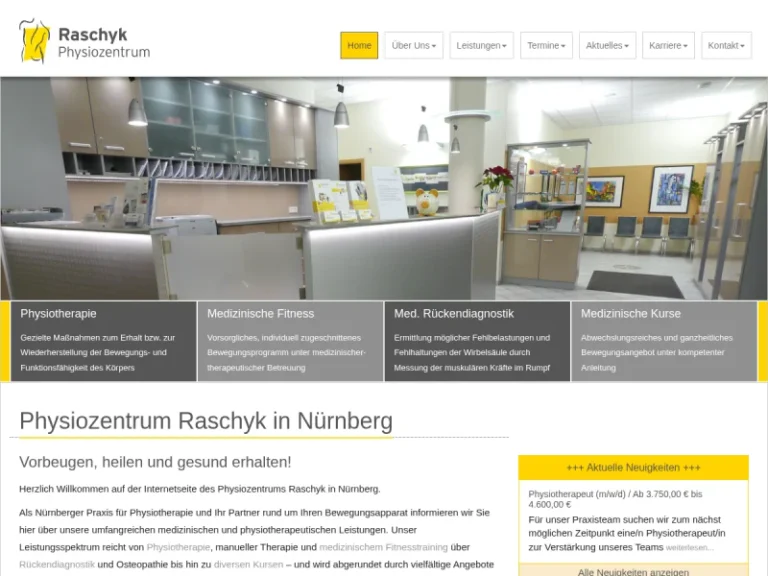Click the reception area banner photo

[384, 189]
